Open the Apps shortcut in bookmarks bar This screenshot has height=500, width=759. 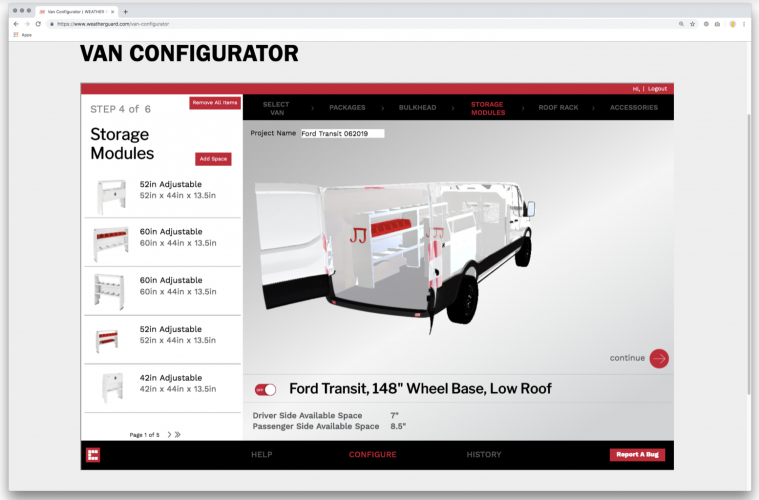pos(23,35)
